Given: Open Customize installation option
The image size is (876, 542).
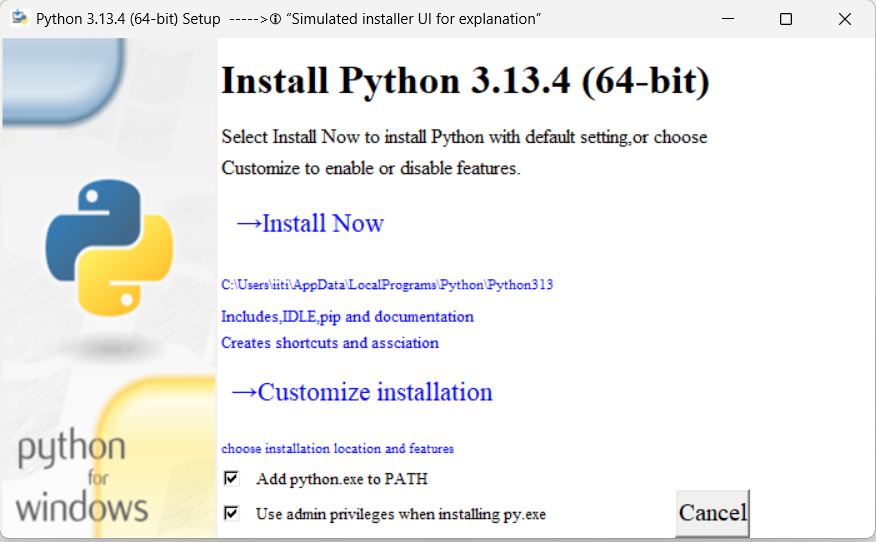Looking at the screenshot, I should coord(361,392).
